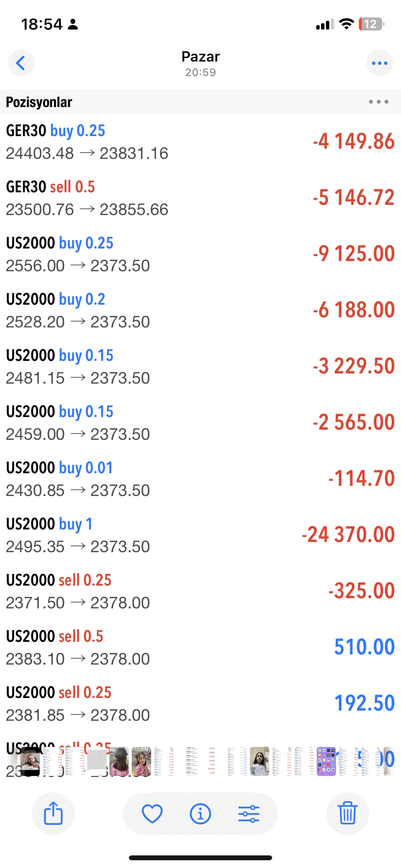Viewport: 401px width, 868px height.
Task: Tap the Pozisyonlar section header
Action: (39, 102)
